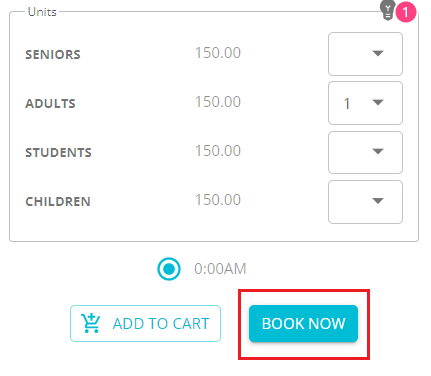Click the lightbulb hint icon

pos(388,10)
